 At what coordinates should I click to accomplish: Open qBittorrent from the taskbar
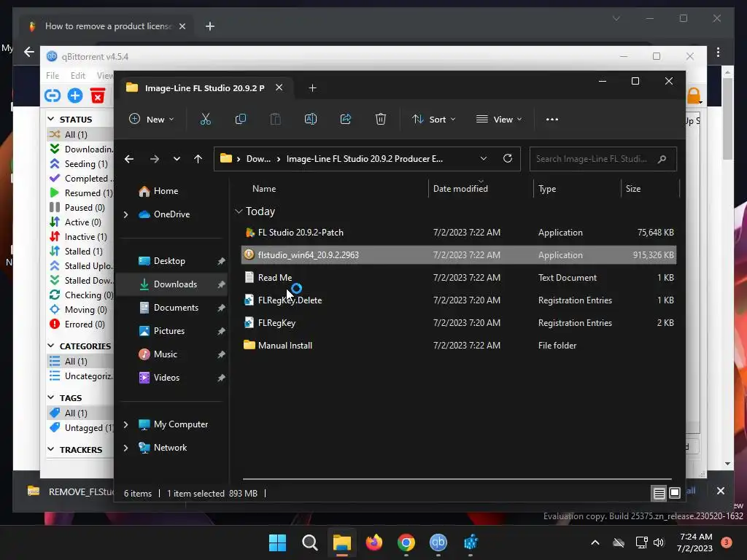[x=438, y=542]
